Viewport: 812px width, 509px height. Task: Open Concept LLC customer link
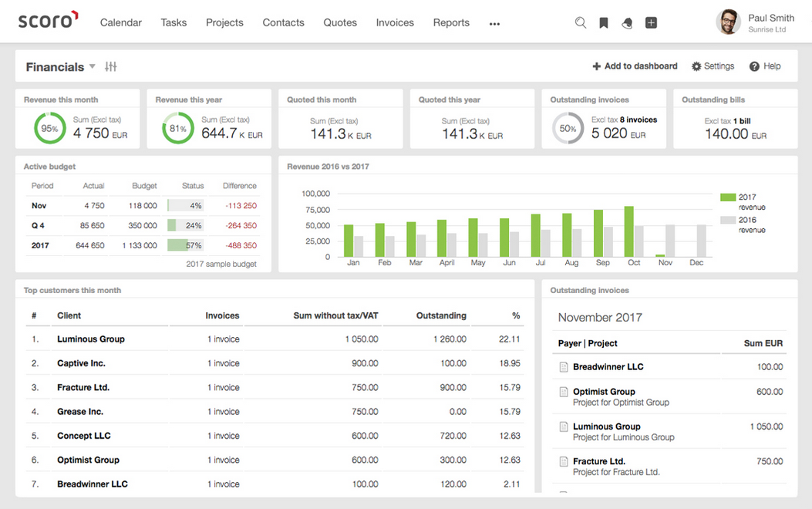[x=84, y=436]
